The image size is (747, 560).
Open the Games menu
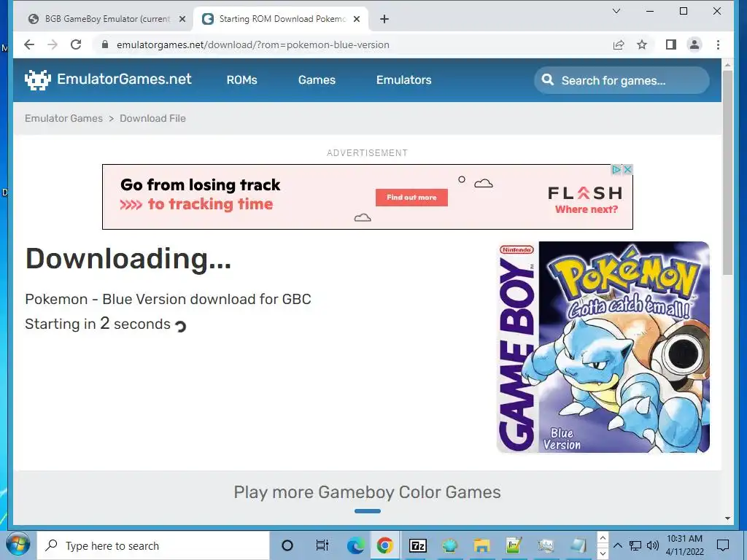(x=317, y=80)
